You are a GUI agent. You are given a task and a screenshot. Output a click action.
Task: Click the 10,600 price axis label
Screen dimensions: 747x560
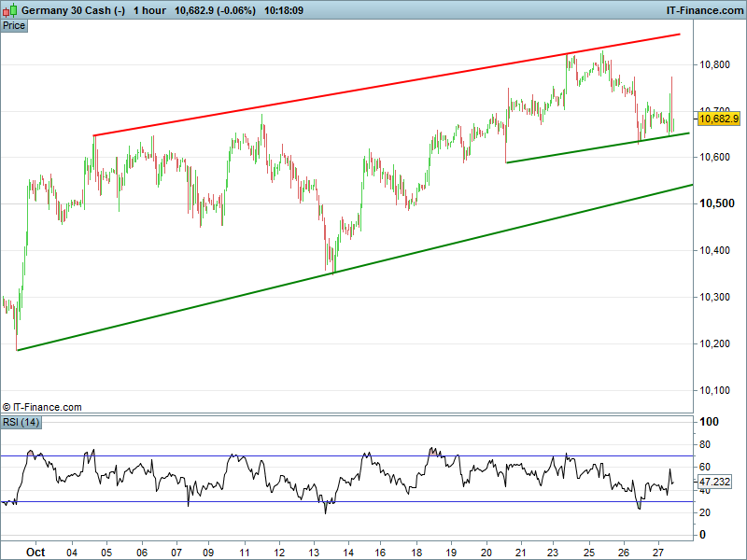[x=714, y=157]
